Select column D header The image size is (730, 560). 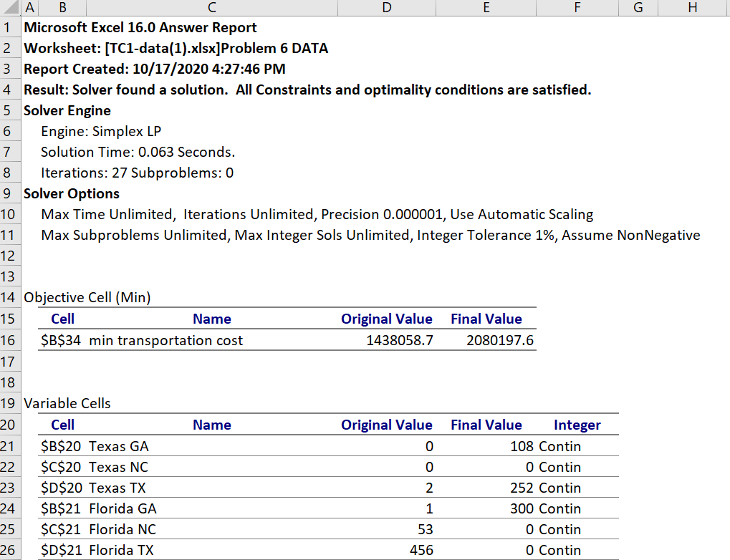387,8
